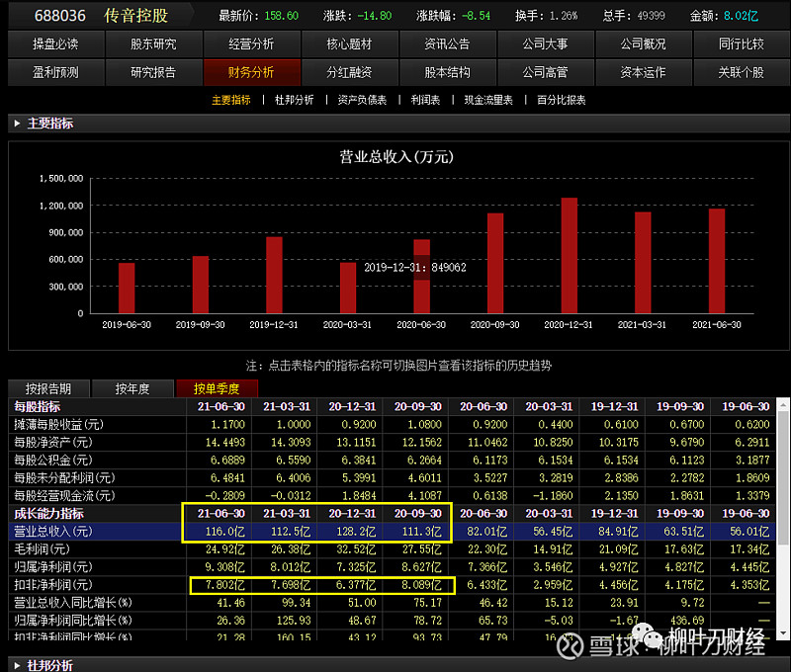Click the 每股经营现金流(元) indicator name
Viewport: 791px width, 672px height.
point(64,495)
